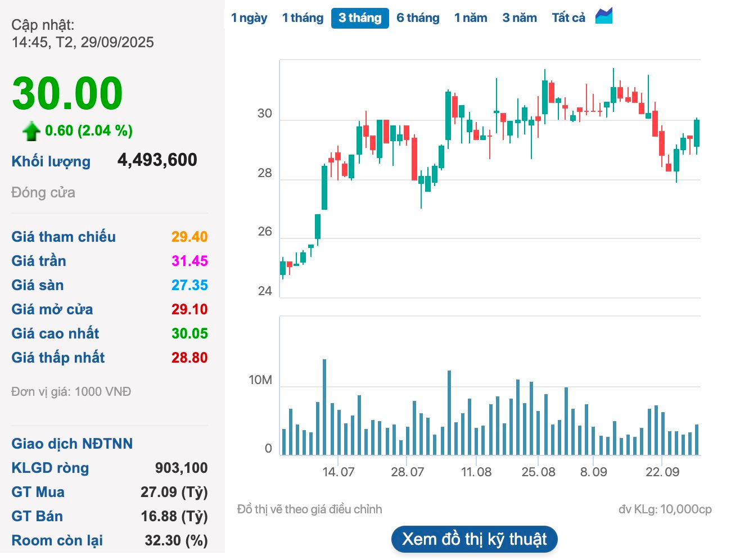
Task: Select the "Khối lượng" label
Action: tap(51, 161)
